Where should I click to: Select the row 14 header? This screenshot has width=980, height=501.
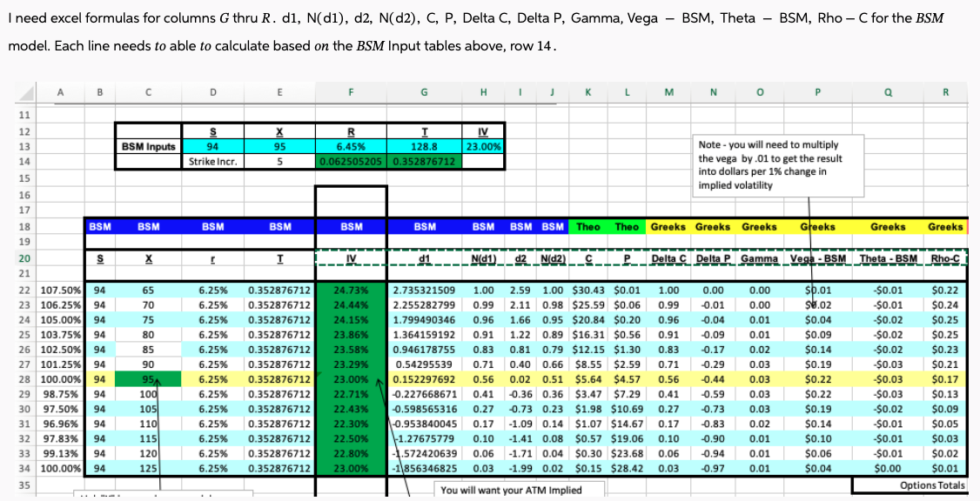pyautogui.click(x=24, y=162)
